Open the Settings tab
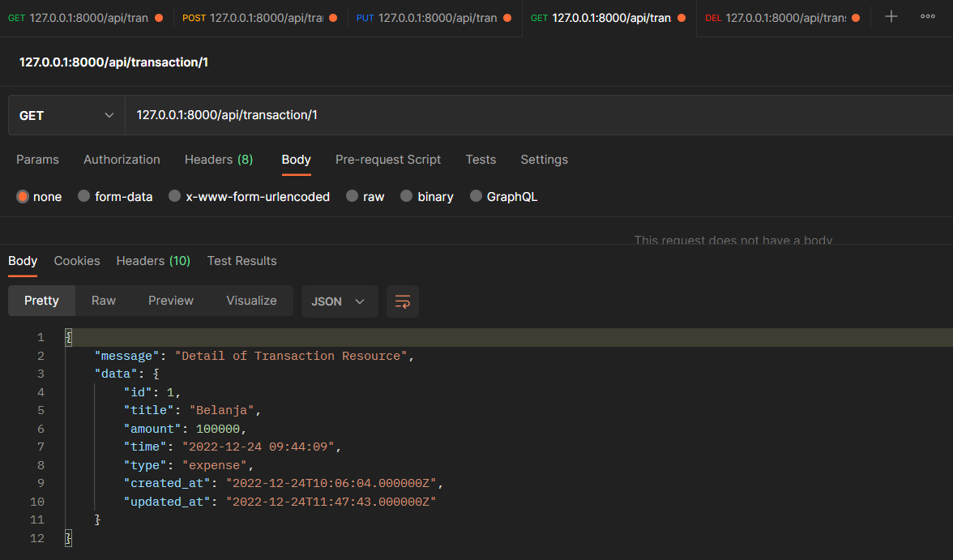The height and width of the screenshot is (560, 953). (x=544, y=160)
